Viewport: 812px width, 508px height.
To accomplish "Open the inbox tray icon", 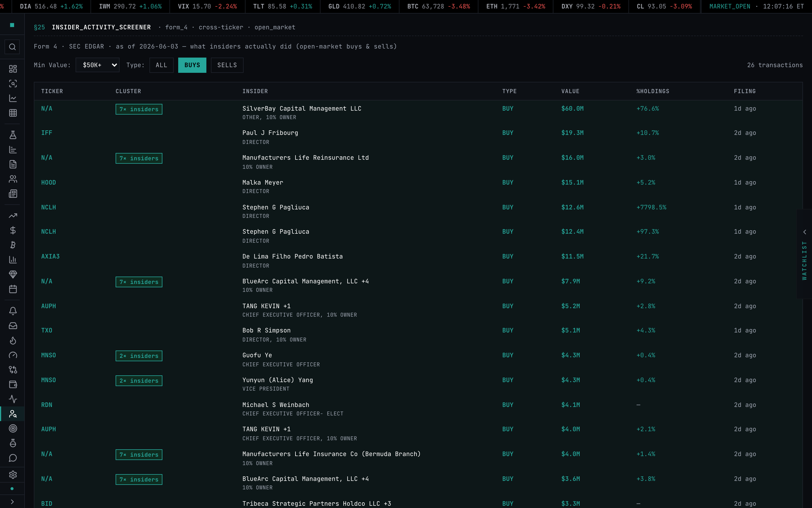I will click(x=13, y=326).
